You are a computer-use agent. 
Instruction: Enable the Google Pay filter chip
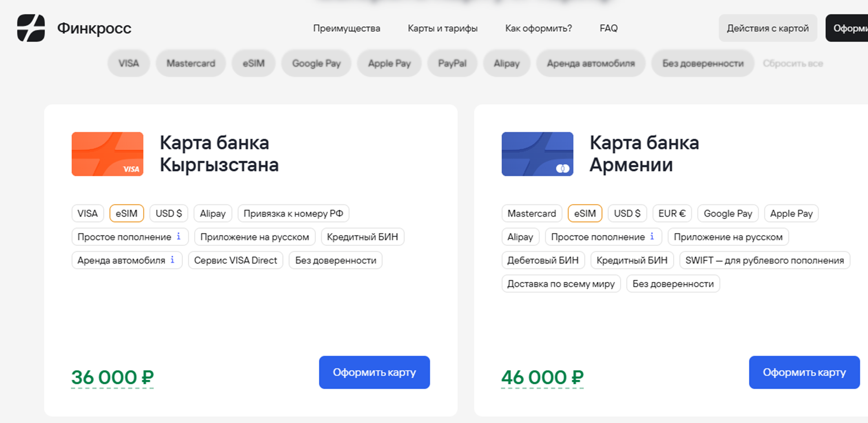[316, 63]
